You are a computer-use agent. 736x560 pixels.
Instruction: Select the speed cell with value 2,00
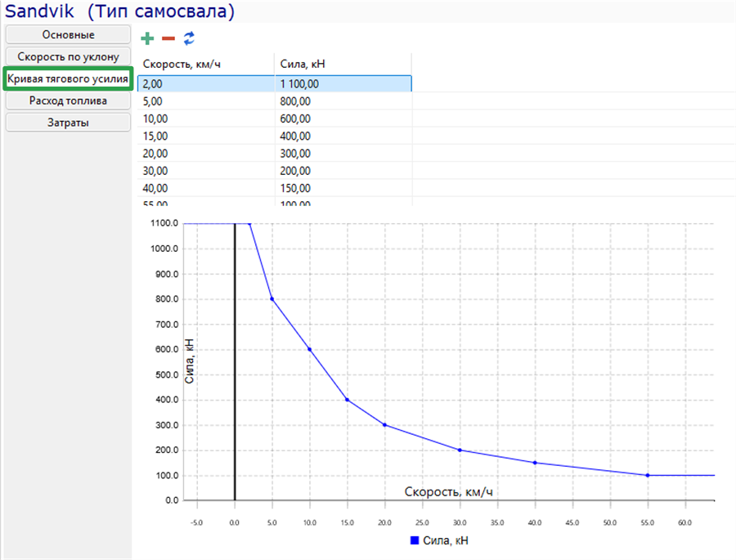point(205,83)
